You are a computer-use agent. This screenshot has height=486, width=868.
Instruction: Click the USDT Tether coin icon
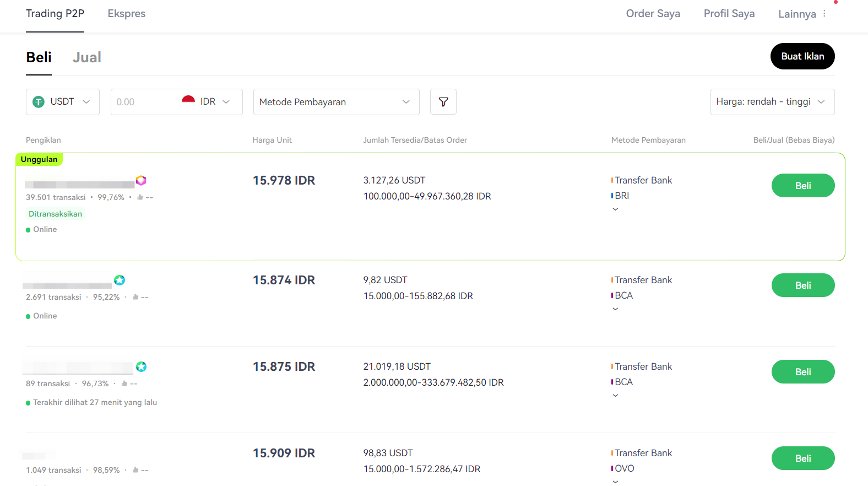coord(39,102)
